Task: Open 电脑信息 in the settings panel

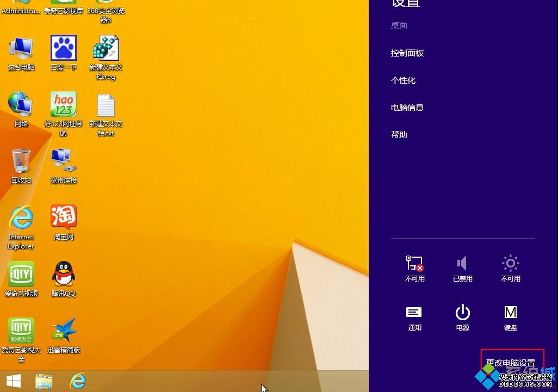Action: tap(407, 108)
